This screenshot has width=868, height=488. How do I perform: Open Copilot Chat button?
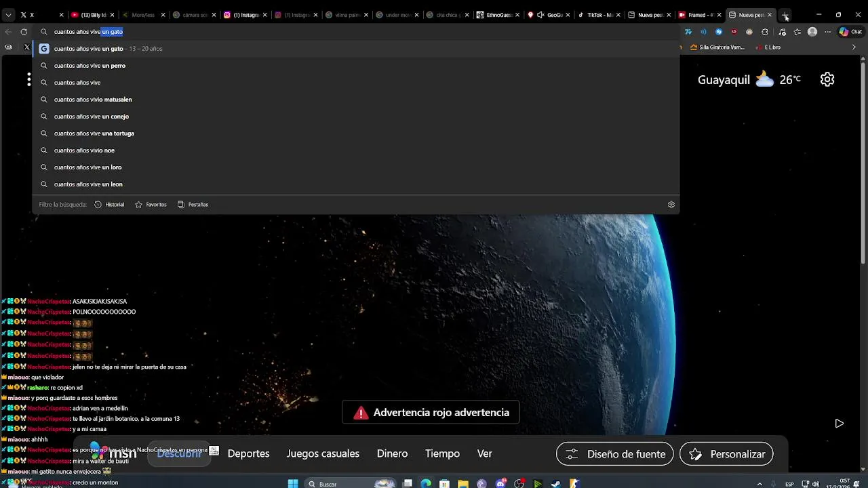pyautogui.click(x=850, y=32)
